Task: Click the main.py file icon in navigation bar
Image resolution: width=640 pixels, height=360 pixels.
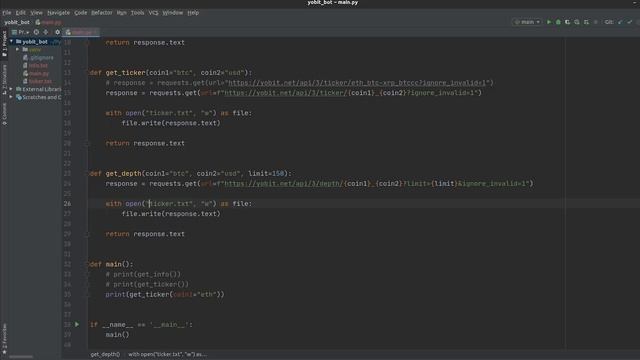Action: click(38, 22)
